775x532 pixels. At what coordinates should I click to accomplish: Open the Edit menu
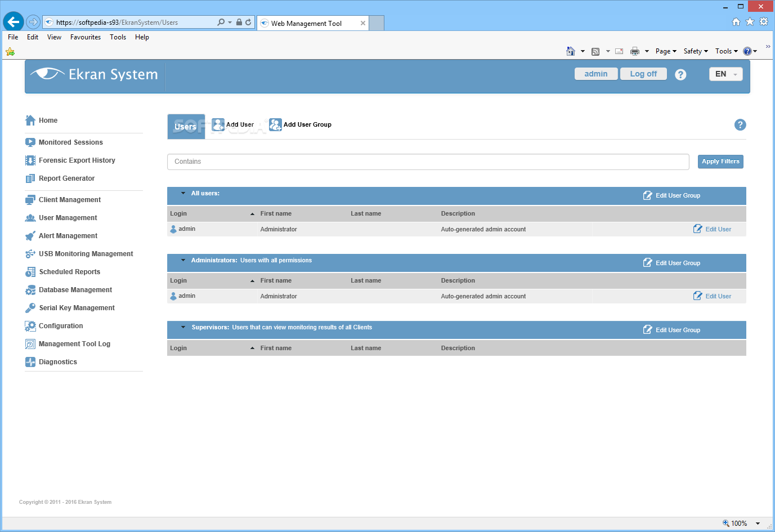pyautogui.click(x=33, y=37)
